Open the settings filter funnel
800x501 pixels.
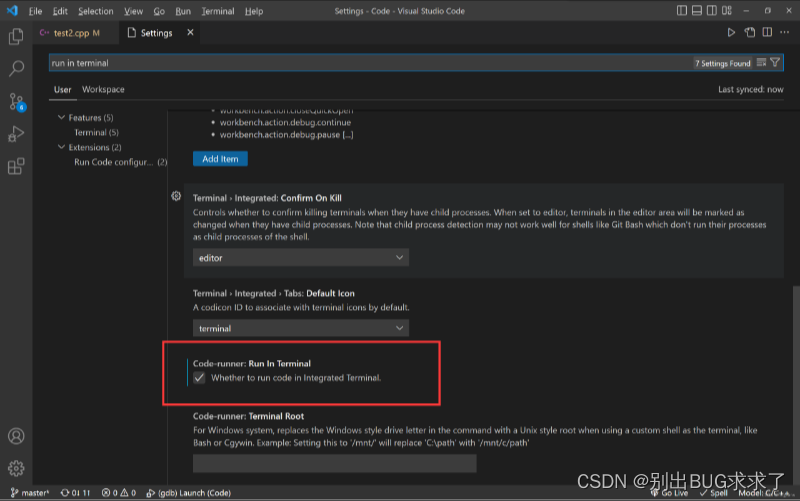point(775,63)
